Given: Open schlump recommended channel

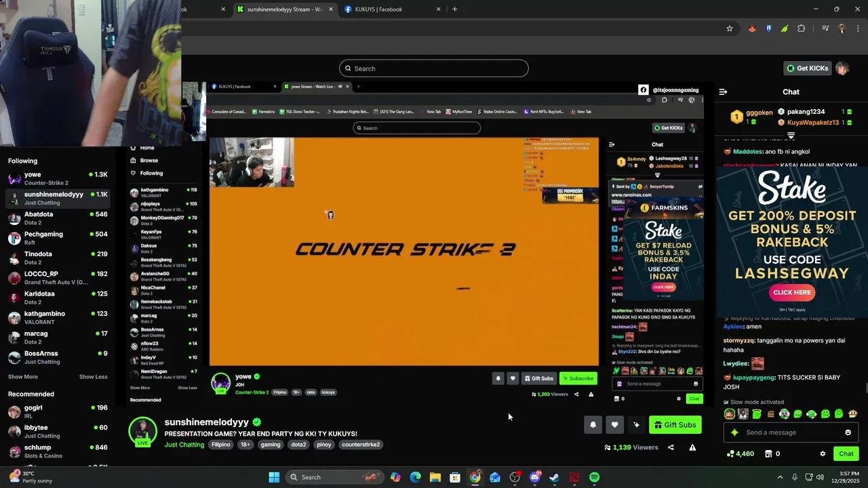Looking at the screenshot, I should click(58, 451).
